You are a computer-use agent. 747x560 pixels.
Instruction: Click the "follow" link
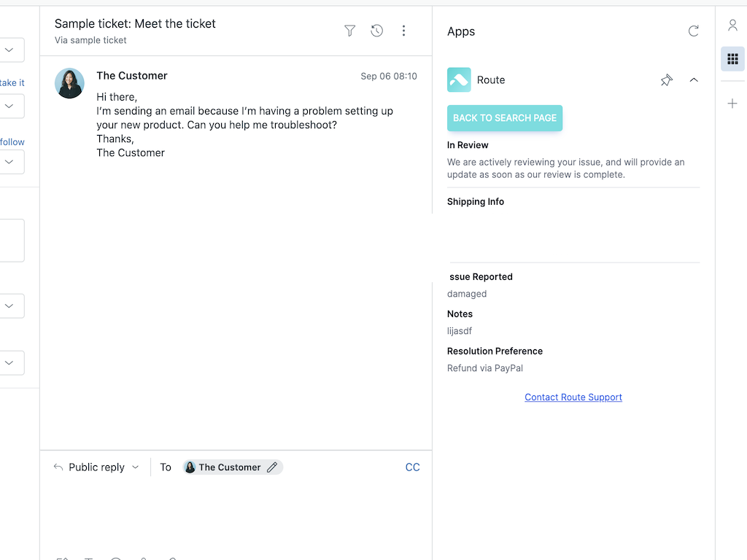coord(12,142)
